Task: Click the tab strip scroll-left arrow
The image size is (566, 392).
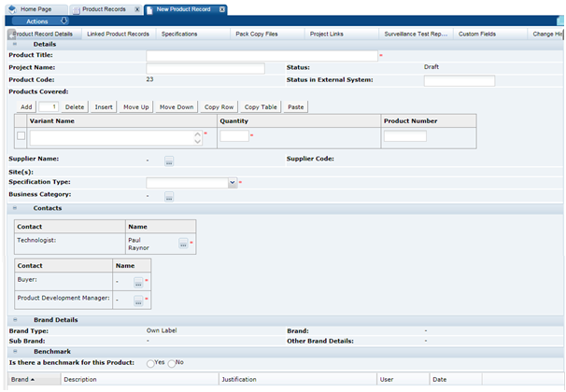Action: [11, 34]
